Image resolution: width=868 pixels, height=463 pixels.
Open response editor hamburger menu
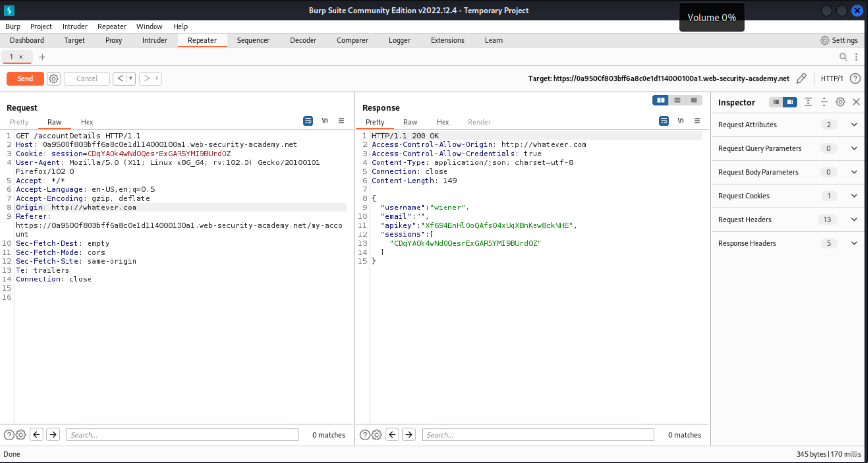pos(697,121)
